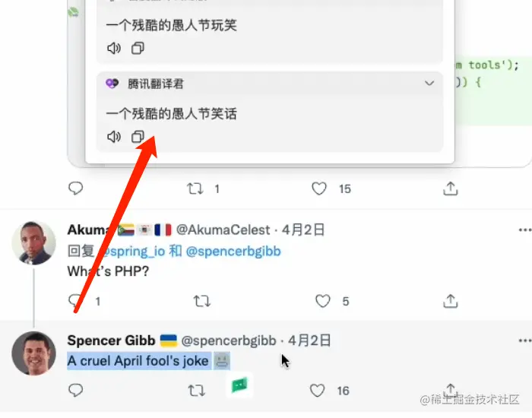532x418 pixels.
Task: Reply to the top tweet
Action: coord(75,188)
